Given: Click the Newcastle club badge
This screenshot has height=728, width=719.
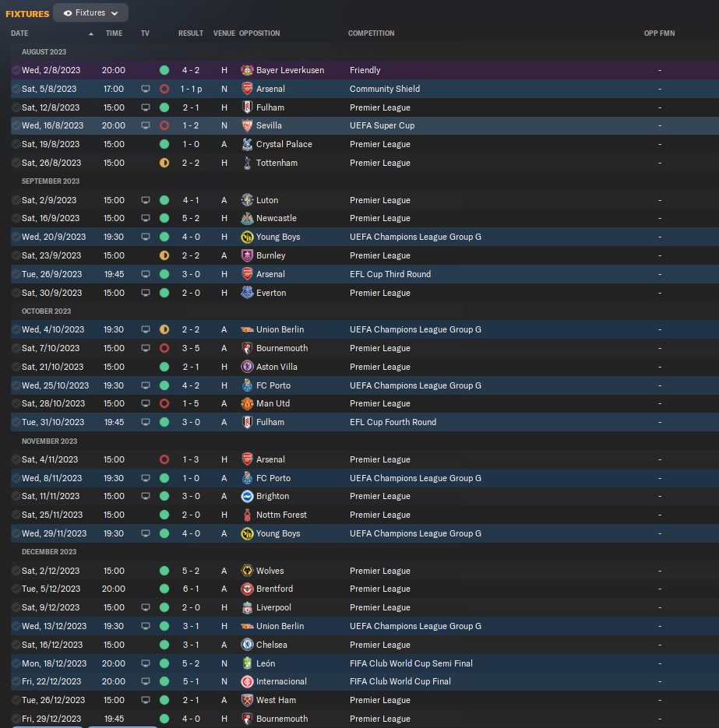Looking at the screenshot, I should click(247, 218).
